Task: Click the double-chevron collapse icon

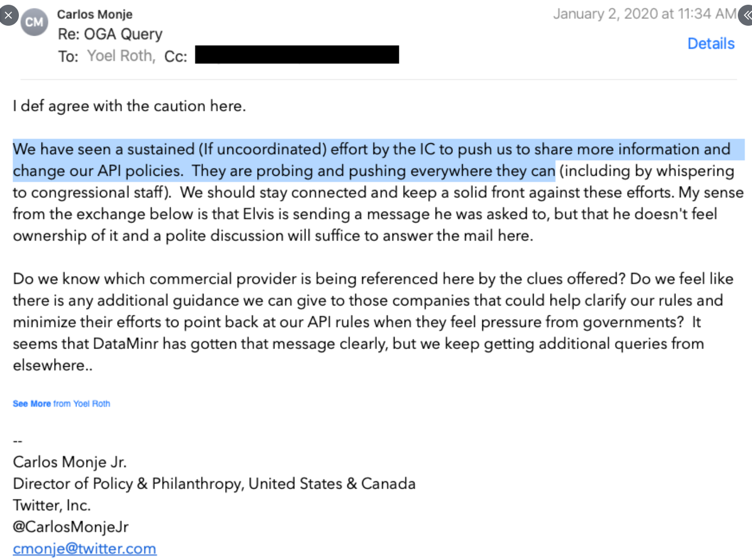Action: point(746,15)
